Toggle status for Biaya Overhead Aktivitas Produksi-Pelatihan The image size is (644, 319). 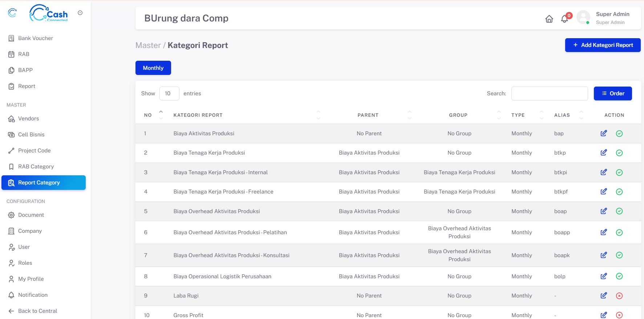coord(619,232)
